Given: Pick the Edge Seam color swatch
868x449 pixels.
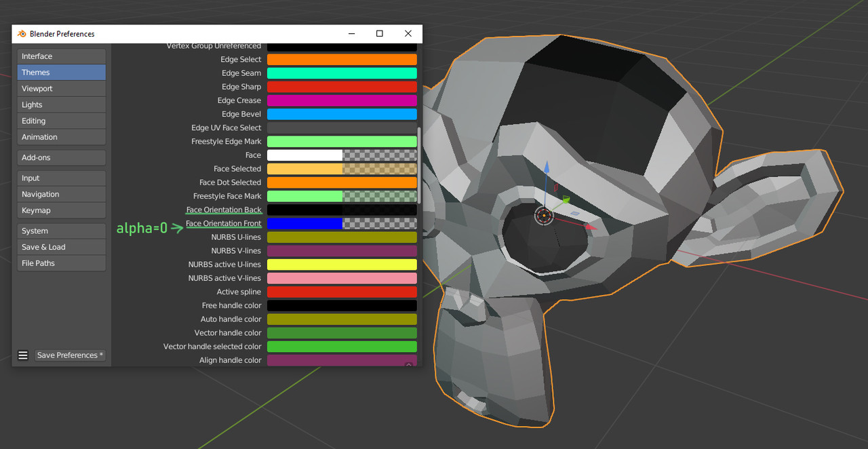Looking at the screenshot, I should [342, 73].
